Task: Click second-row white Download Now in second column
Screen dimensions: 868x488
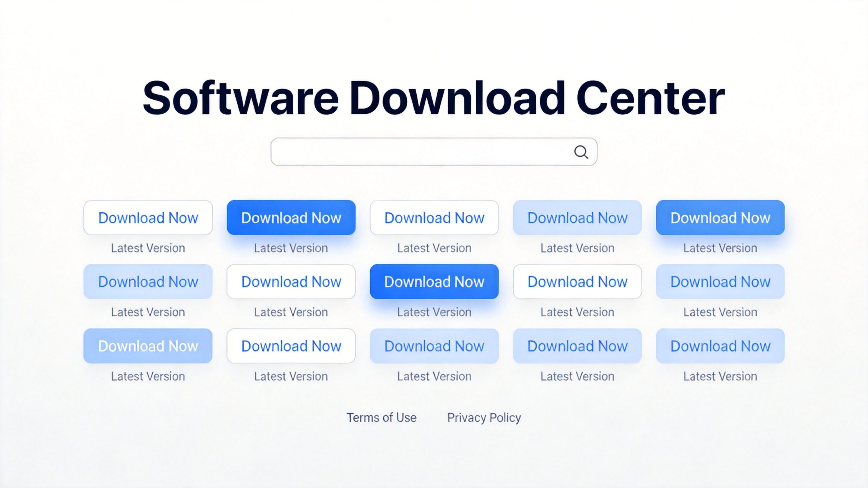Action: click(x=291, y=282)
